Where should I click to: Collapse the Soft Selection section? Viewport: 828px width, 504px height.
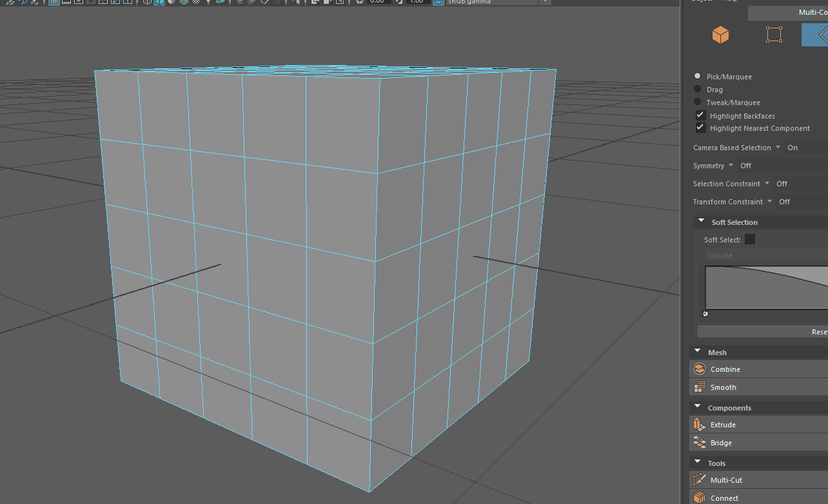pyautogui.click(x=702, y=222)
